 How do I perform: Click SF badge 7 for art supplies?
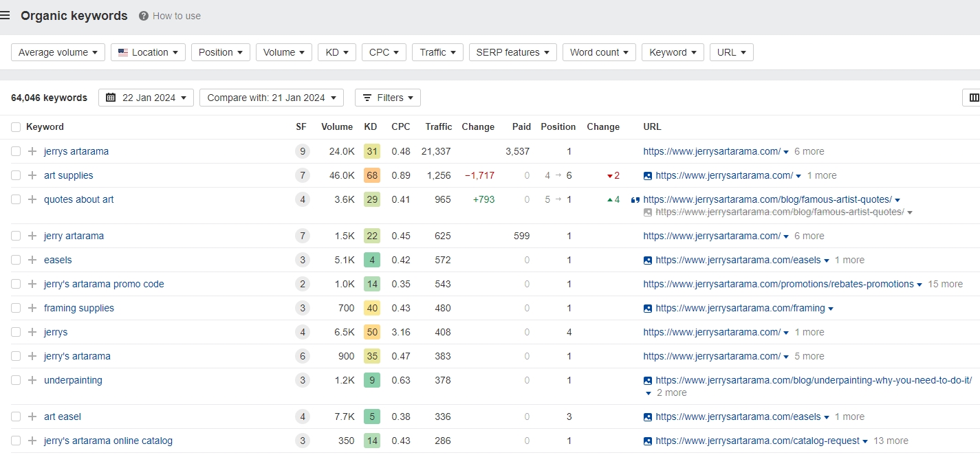[301, 175]
